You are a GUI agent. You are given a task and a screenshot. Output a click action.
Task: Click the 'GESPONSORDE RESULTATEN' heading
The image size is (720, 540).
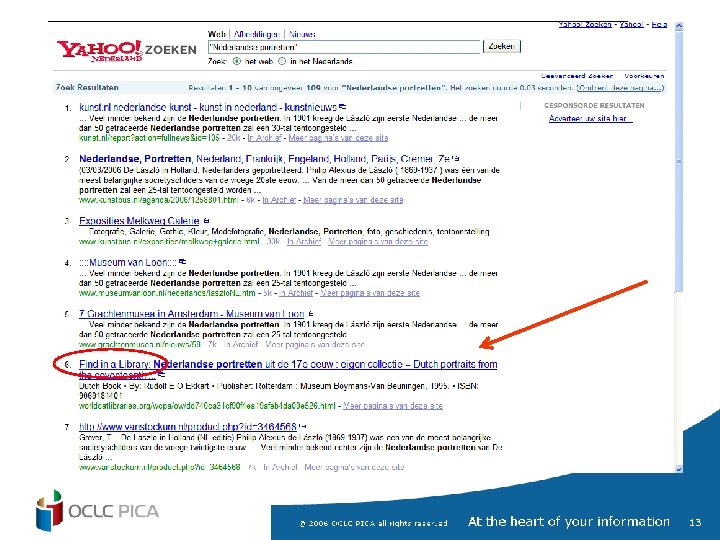pyautogui.click(x=594, y=105)
